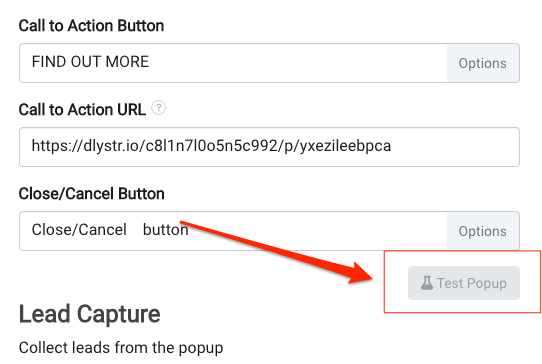Viewport: 542px width, 364px height.
Task: Focus the Close/Cancel button text field
Action: pyautogui.click(x=233, y=231)
